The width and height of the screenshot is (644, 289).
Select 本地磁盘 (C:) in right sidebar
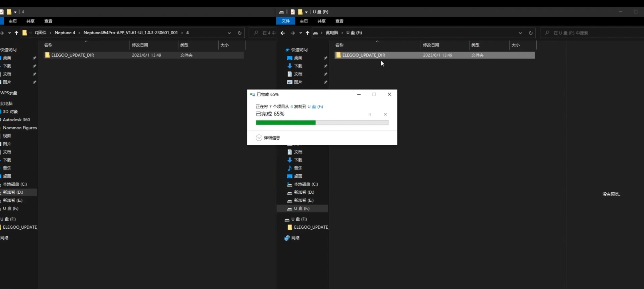coord(306,184)
